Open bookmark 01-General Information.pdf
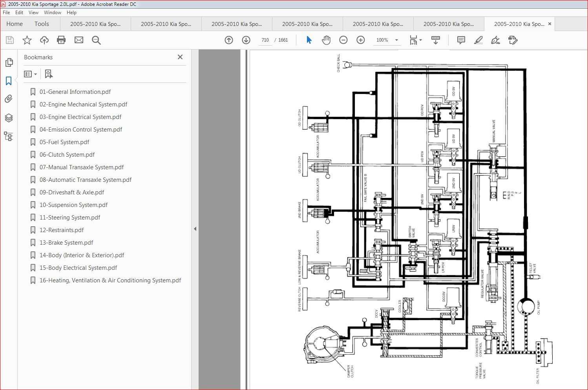 (x=75, y=92)
